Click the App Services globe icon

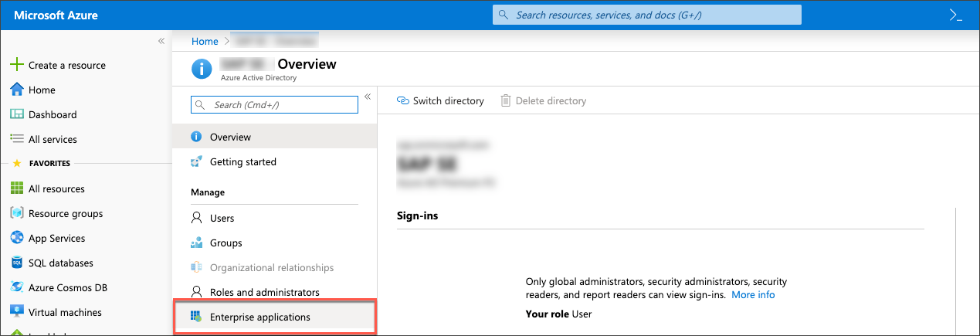pos(17,238)
